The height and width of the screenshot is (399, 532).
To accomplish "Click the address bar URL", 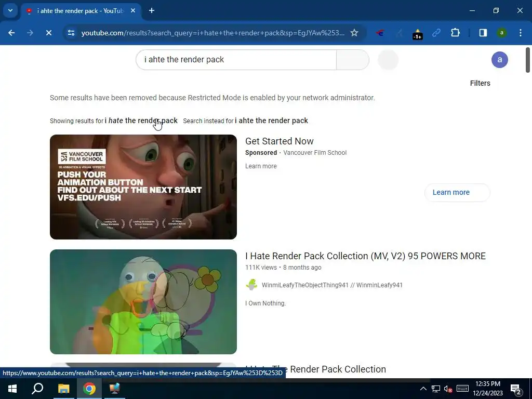I will tap(212, 33).
